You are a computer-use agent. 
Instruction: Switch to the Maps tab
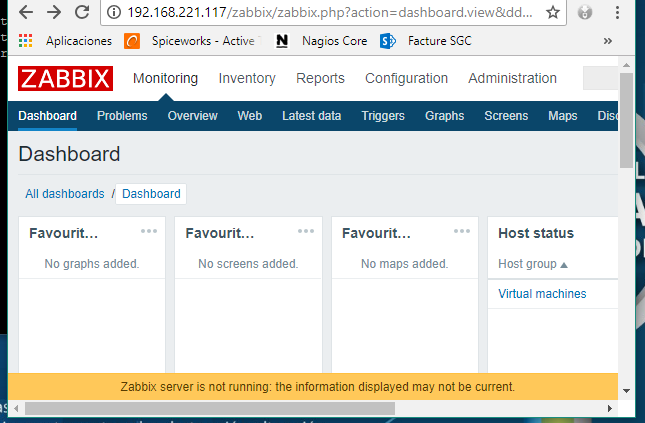563,116
